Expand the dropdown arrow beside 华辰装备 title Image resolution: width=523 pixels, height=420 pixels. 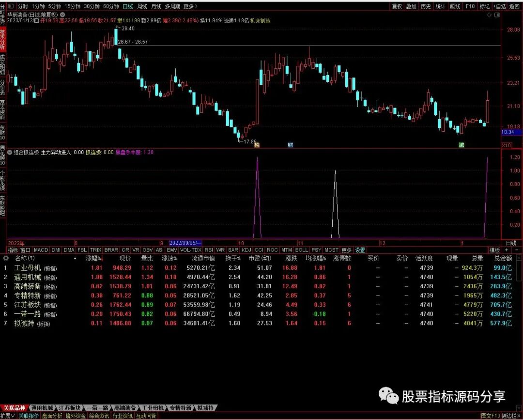[x=62, y=15]
